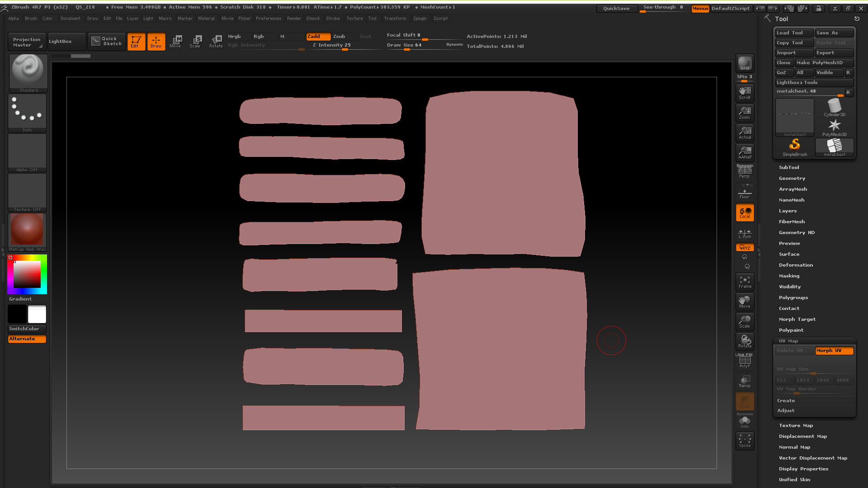Expand the Polygroups section

(793, 297)
